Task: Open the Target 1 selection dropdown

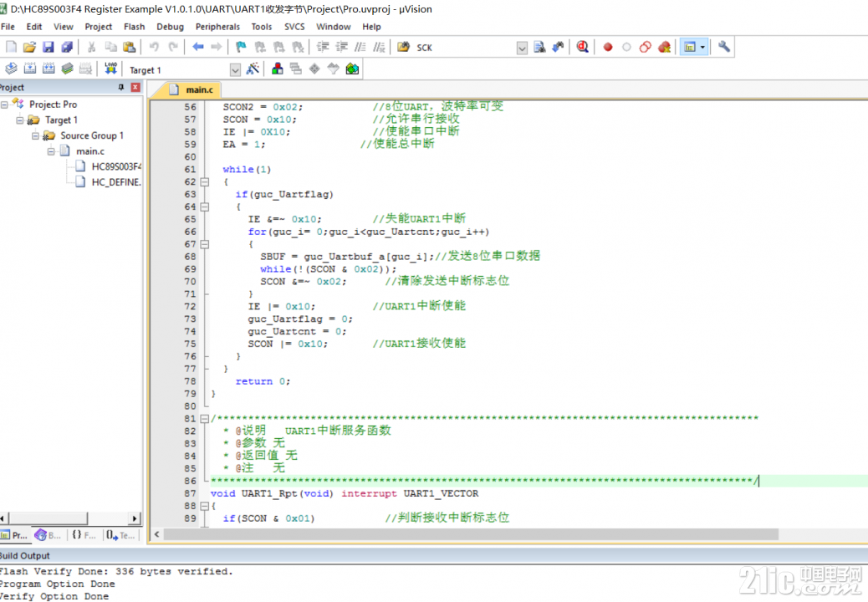Action: (235, 69)
